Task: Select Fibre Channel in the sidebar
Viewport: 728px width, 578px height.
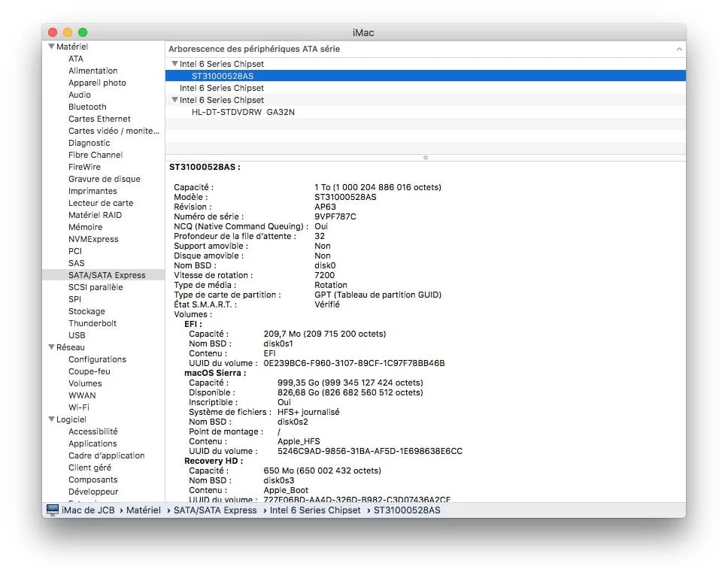Action: click(x=96, y=155)
